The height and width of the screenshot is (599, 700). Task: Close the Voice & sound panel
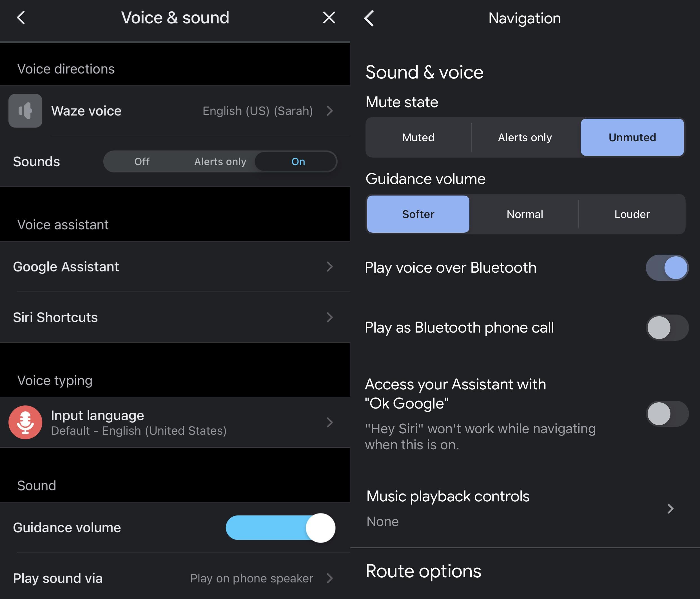point(329,17)
